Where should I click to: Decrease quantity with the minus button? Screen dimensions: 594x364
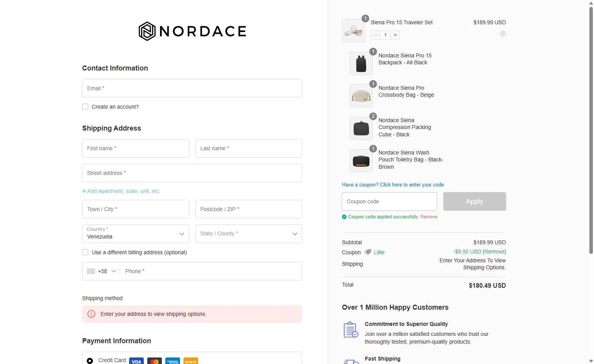pyautogui.click(x=376, y=35)
